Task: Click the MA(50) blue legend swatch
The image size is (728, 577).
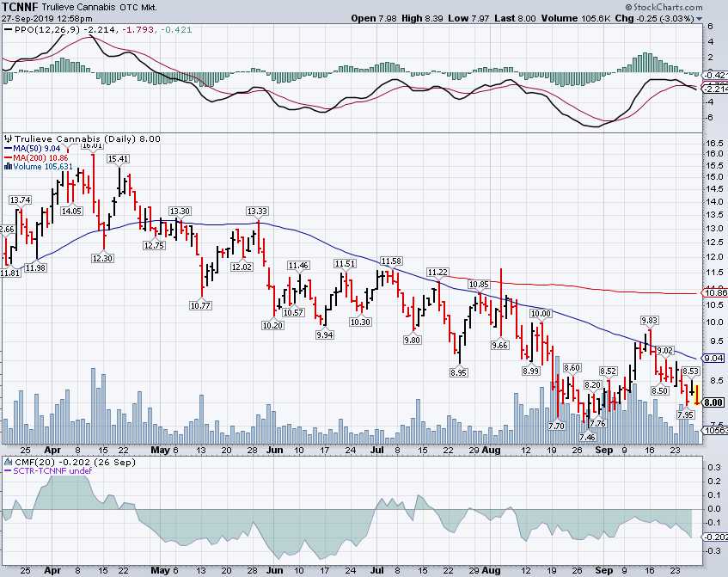Action: pos(8,147)
